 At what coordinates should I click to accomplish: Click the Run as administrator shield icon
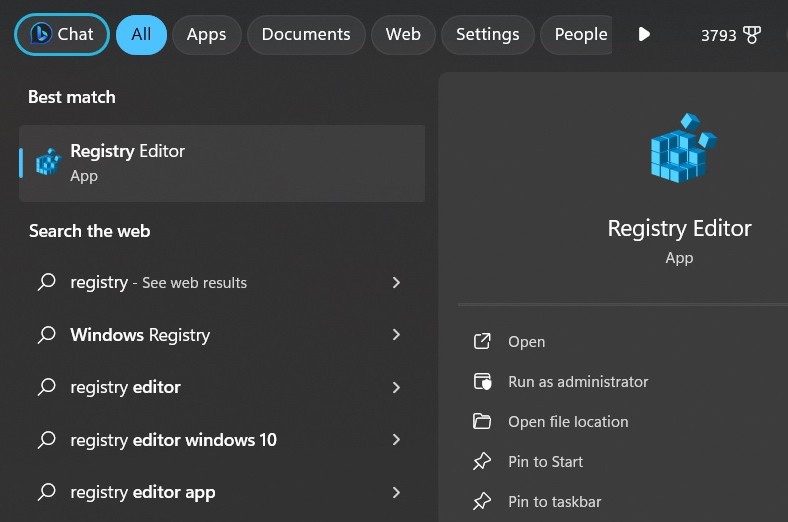482,381
